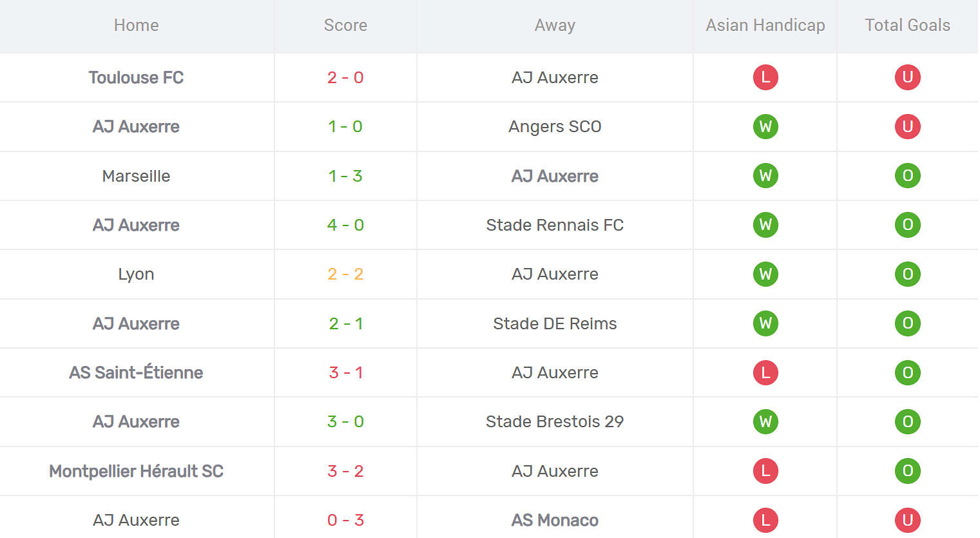Click red U badge in AS Monaco row

pyautogui.click(x=907, y=520)
